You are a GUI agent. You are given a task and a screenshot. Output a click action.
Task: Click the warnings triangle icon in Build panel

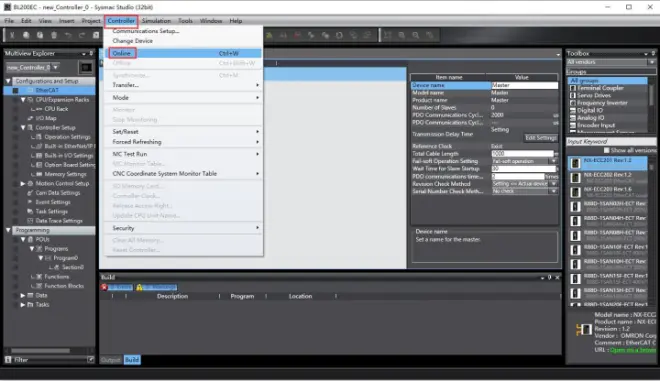click(139, 287)
